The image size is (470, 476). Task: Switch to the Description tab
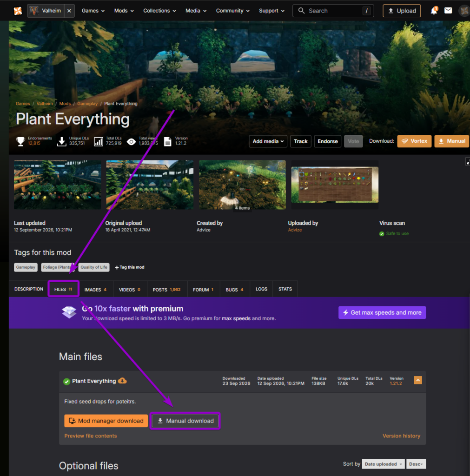pyautogui.click(x=29, y=289)
